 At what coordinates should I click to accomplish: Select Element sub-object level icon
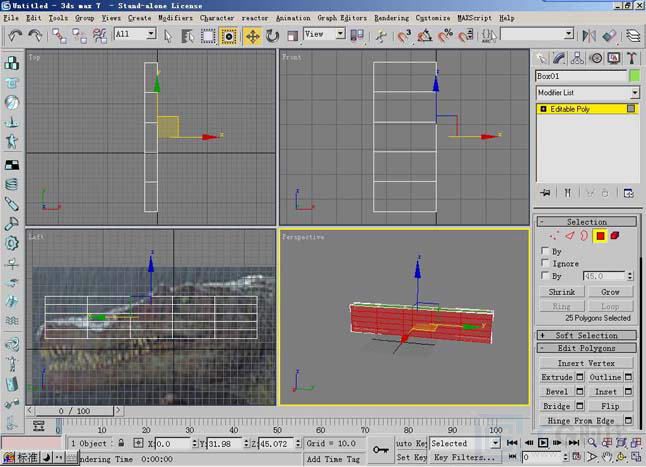coord(615,236)
